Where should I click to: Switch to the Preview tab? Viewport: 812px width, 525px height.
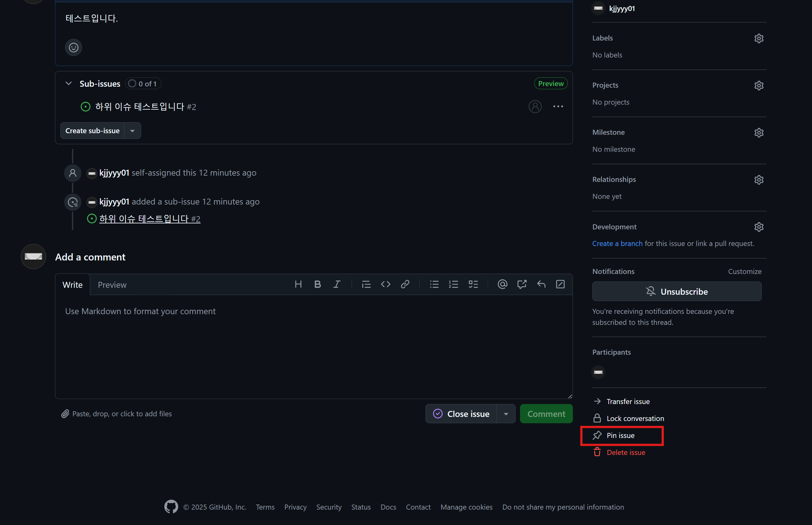point(112,285)
